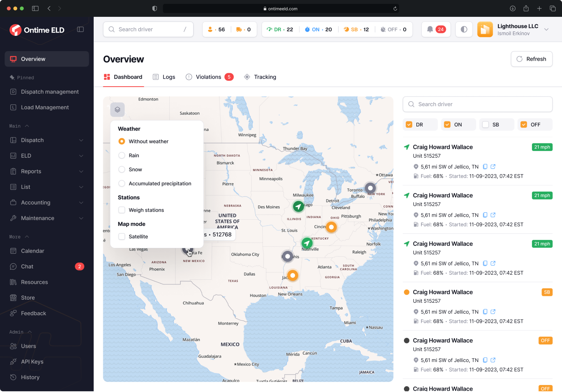The height and width of the screenshot is (392, 562).
Task: Select Accumulated precipitation option
Action: pyautogui.click(x=122, y=184)
